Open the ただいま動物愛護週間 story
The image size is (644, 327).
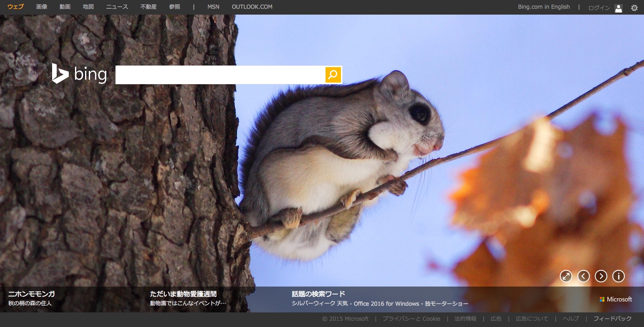183,294
